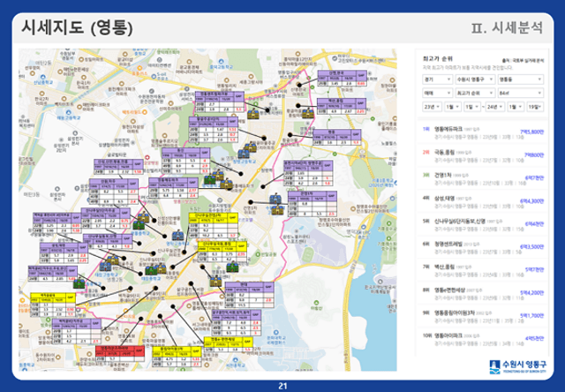Open the 경기 province dropdown

(437, 79)
